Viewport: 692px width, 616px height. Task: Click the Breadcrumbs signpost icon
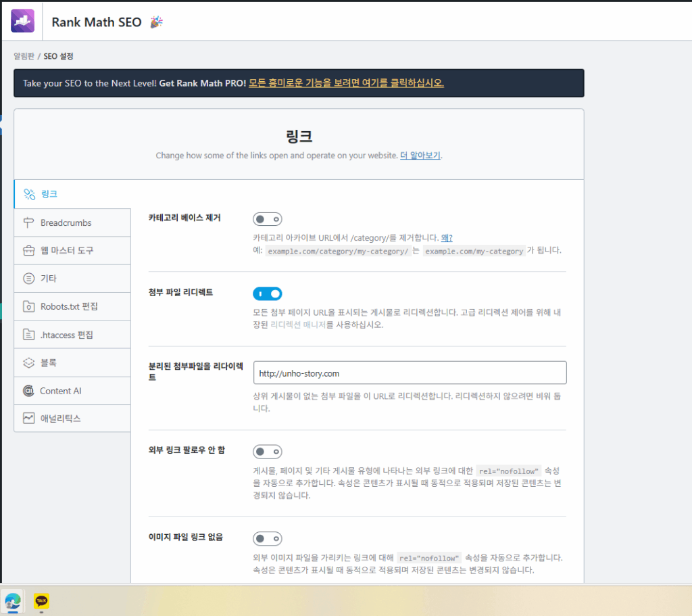click(28, 222)
